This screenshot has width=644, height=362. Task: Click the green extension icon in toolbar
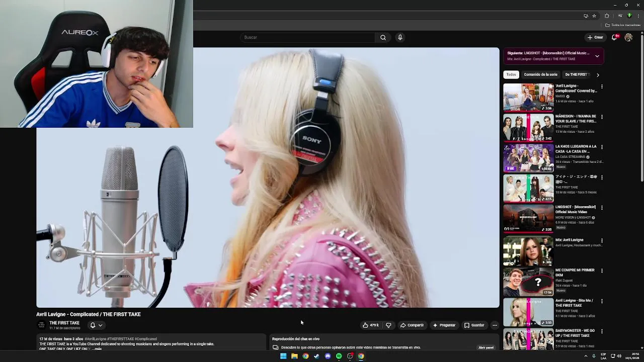click(x=629, y=16)
